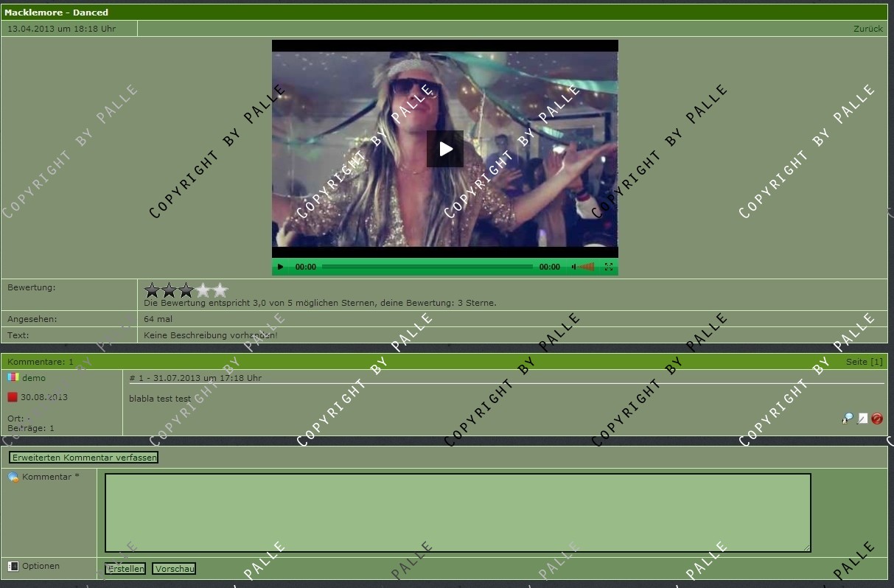Click the magnifier icon on the comment

tap(848, 419)
